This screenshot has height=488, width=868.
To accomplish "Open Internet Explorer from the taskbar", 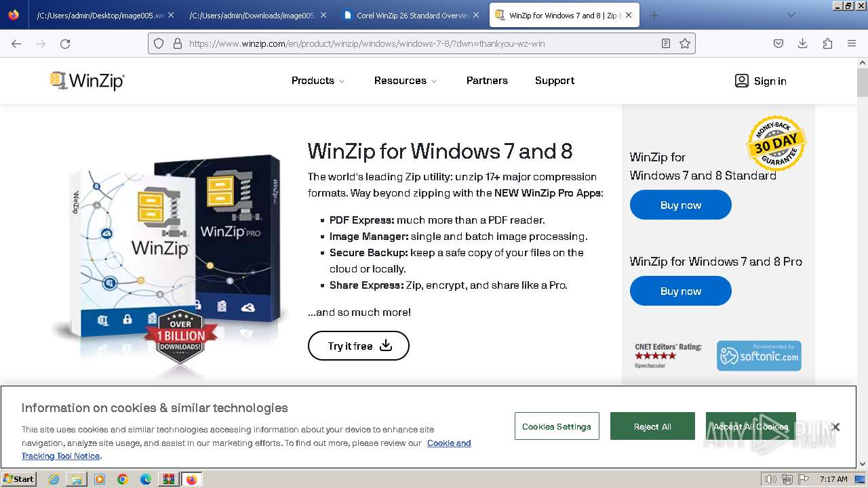I will tap(54, 479).
